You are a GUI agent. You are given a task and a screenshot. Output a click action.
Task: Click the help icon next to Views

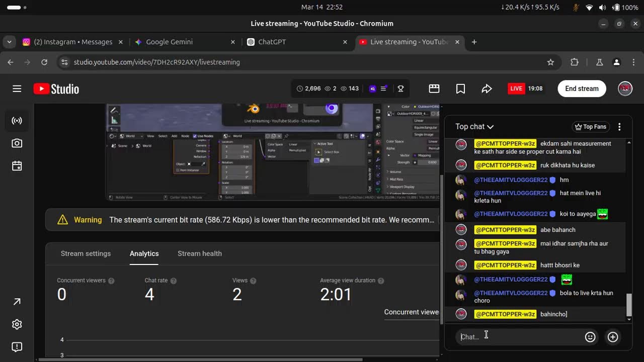coord(253,281)
